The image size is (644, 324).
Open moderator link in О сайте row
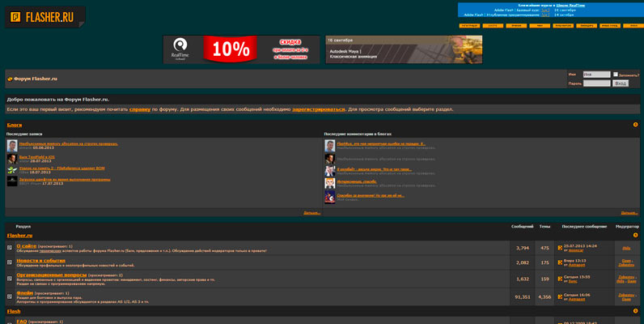tap(626, 248)
